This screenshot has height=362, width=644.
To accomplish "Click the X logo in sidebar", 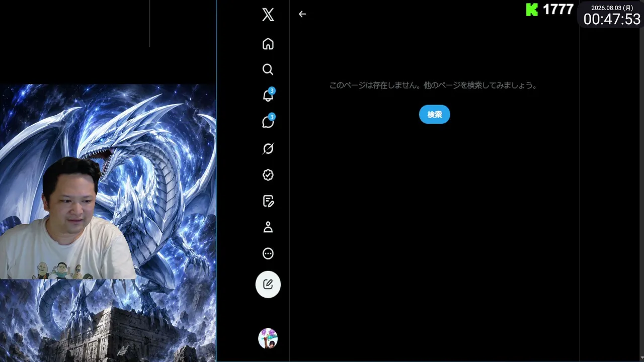I will (268, 15).
